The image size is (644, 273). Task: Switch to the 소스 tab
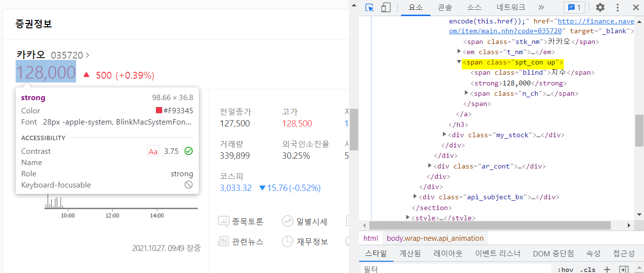click(x=474, y=7)
